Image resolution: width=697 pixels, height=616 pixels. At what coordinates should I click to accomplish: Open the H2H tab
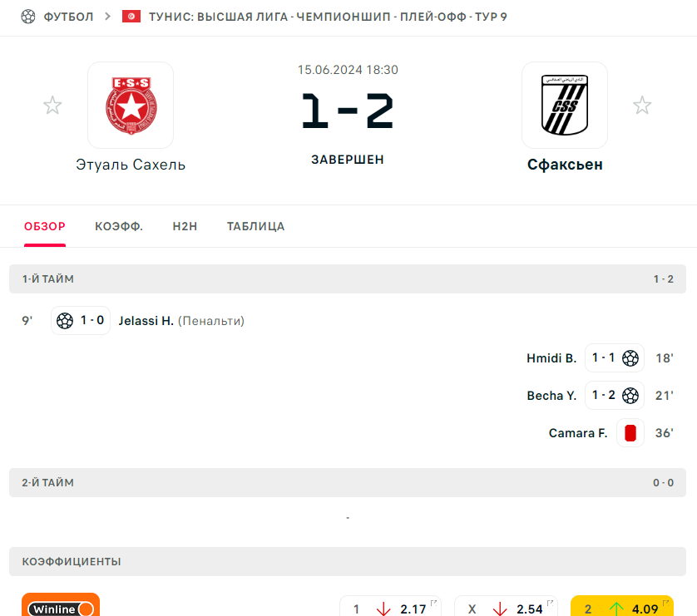point(185,226)
